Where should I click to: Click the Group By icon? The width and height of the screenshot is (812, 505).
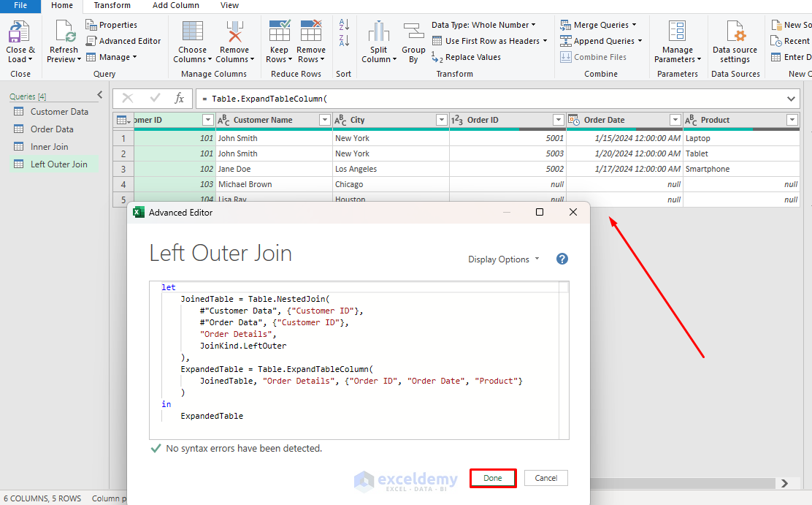click(413, 31)
